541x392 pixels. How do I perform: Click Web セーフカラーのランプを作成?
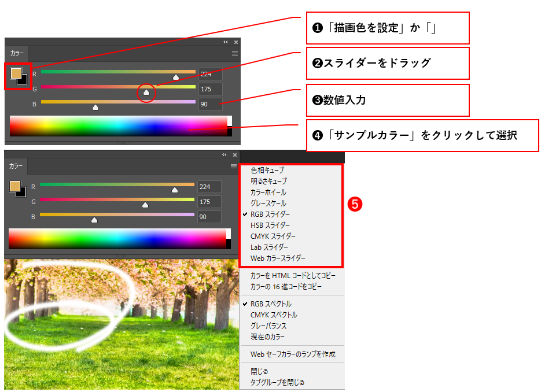pyautogui.click(x=293, y=354)
